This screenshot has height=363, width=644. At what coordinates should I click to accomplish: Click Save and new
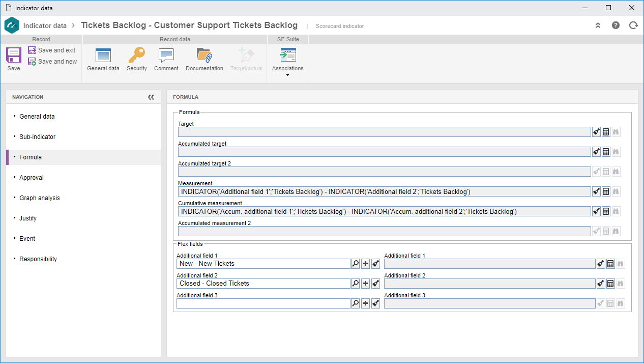[x=52, y=62]
